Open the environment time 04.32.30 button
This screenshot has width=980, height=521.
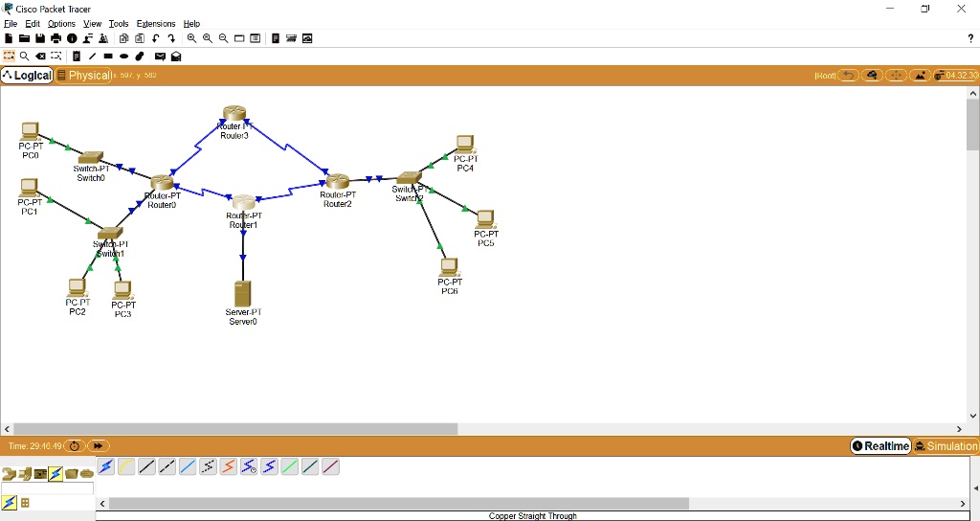(x=956, y=75)
